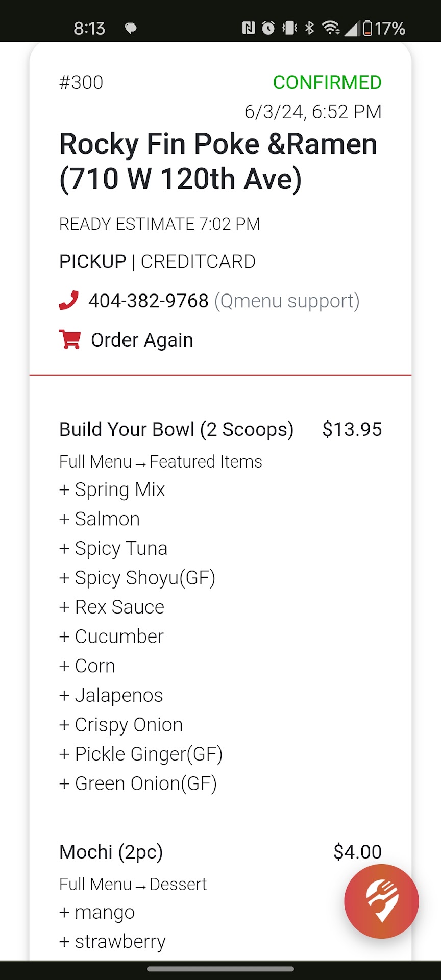The image size is (441, 980).
Task: Tap the chat notification bubble icon
Action: point(131,28)
